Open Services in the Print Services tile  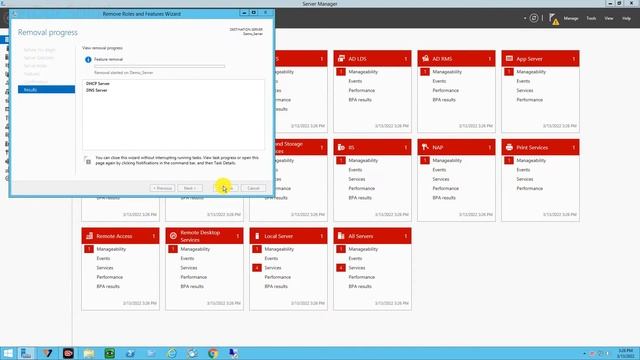tap(525, 179)
